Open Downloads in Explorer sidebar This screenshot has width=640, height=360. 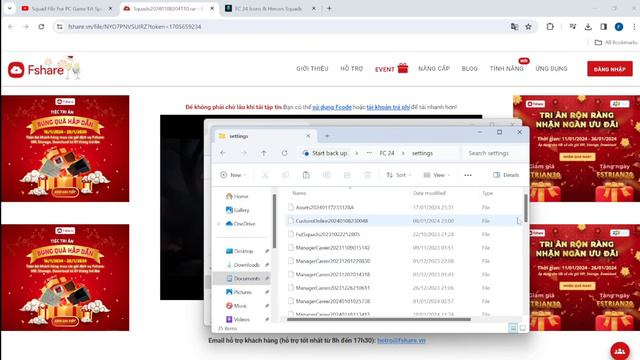[243, 265]
